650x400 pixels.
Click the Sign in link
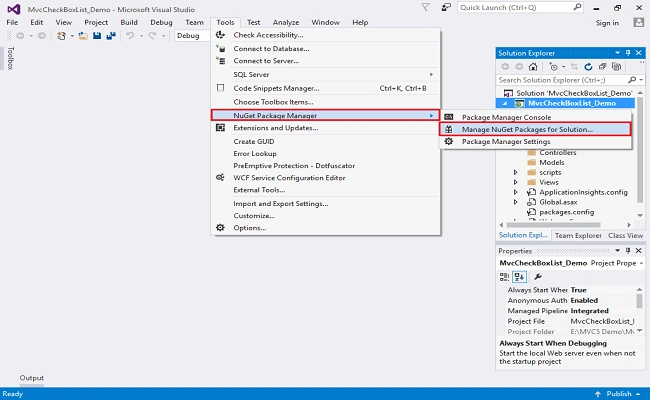click(x=607, y=23)
